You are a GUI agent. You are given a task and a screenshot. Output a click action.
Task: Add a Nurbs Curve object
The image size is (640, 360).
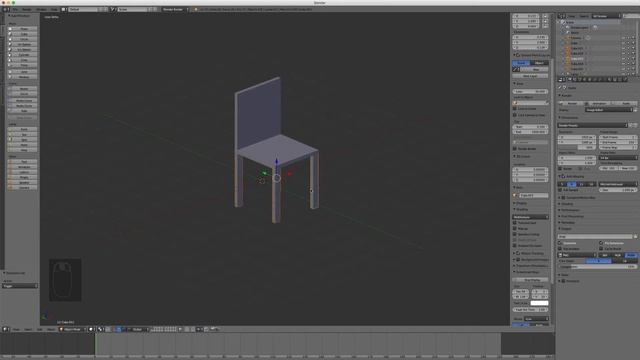[22, 100]
